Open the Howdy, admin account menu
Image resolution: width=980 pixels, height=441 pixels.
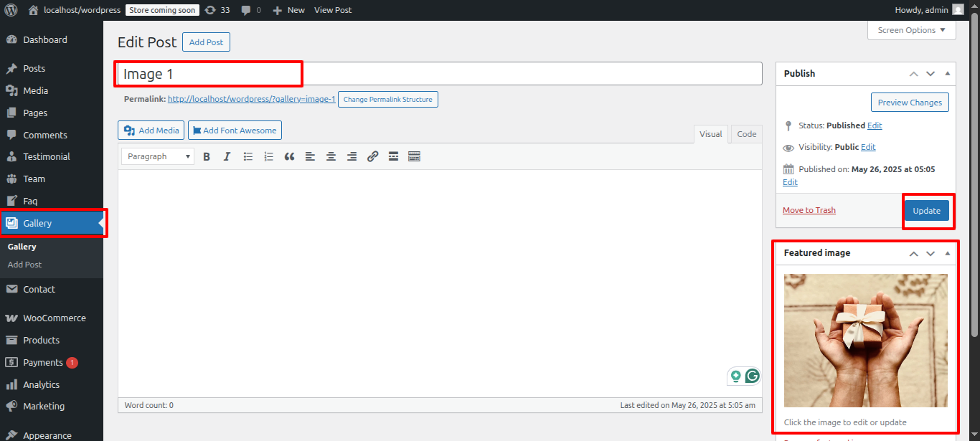point(929,10)
